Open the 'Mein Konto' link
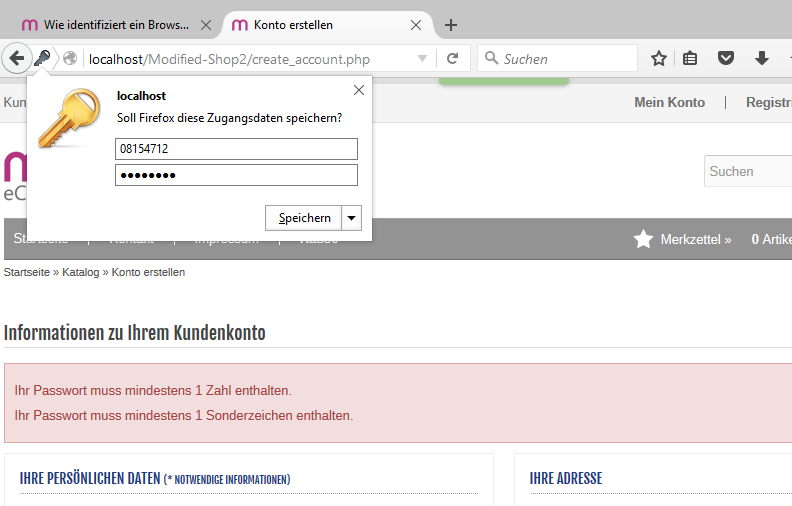Viewport: 792px width, 506px height. [669, 102]
